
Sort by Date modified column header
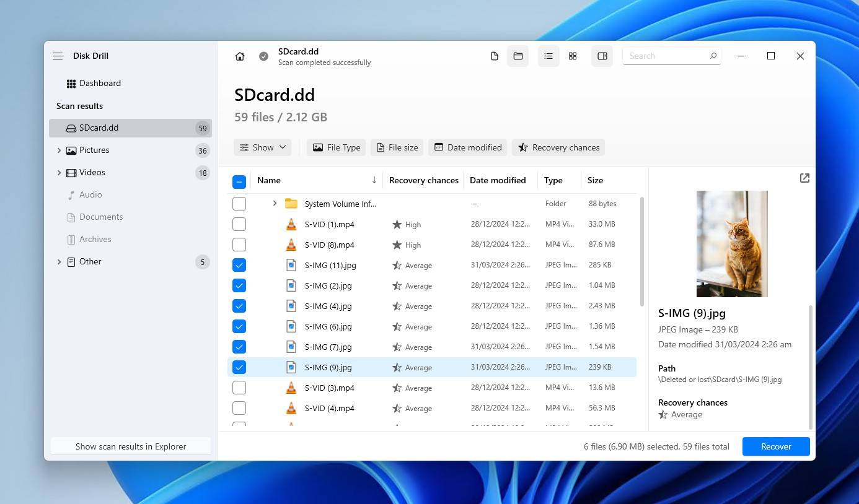498,180
